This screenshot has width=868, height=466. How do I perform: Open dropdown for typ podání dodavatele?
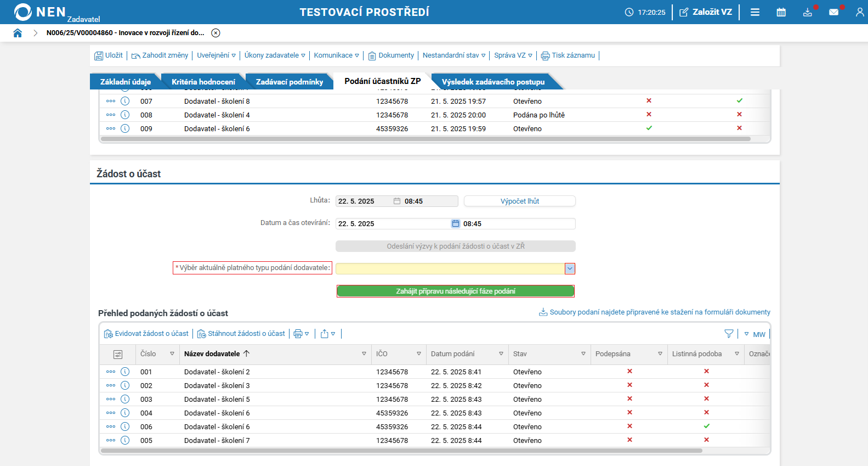click(x=570, y=269)
